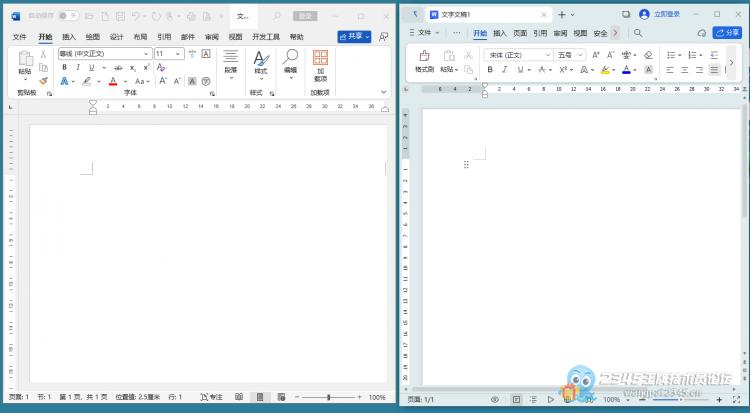Toggle italic in the WPS toolbar
This screenshot has width=750, height=413.
point(505,70)
